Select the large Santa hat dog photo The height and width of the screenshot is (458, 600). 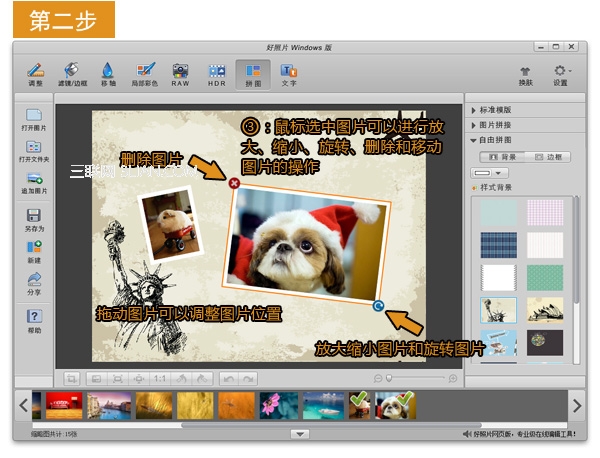[307, 245]
